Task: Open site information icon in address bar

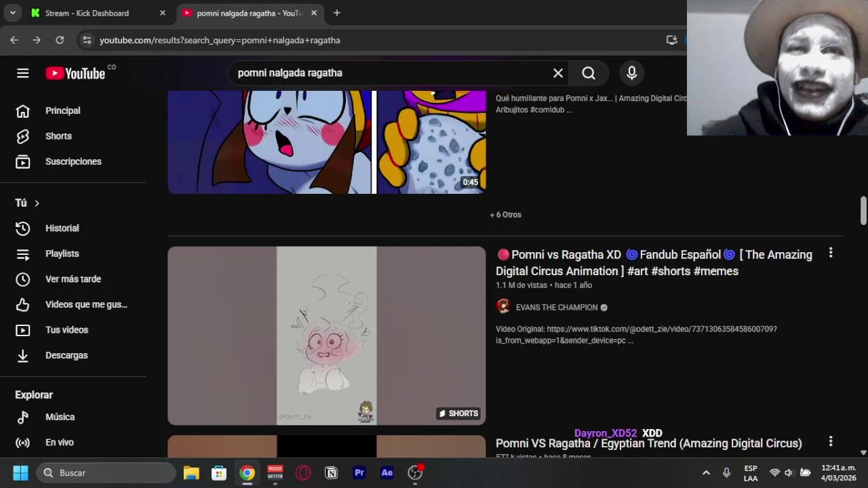Action: coord(87,40)
